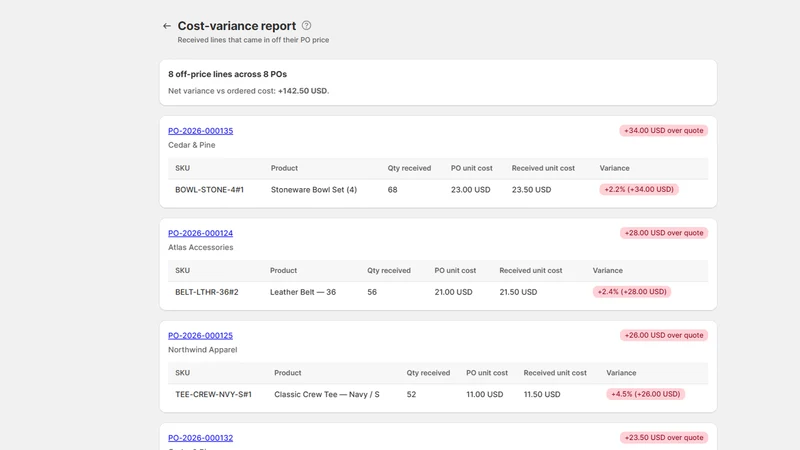
Task: Click the Stoneware Bowl Set (4) product
Action: point(314,190)
